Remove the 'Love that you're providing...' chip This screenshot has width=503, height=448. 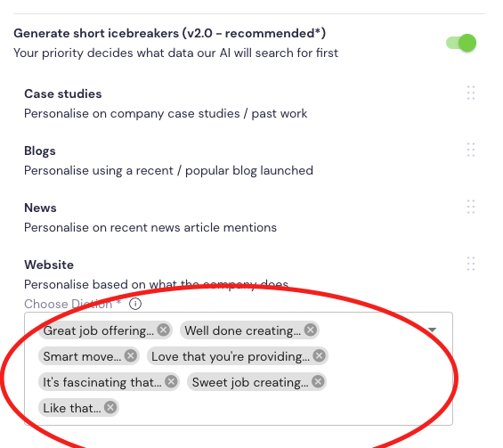[x=320, y=356]
